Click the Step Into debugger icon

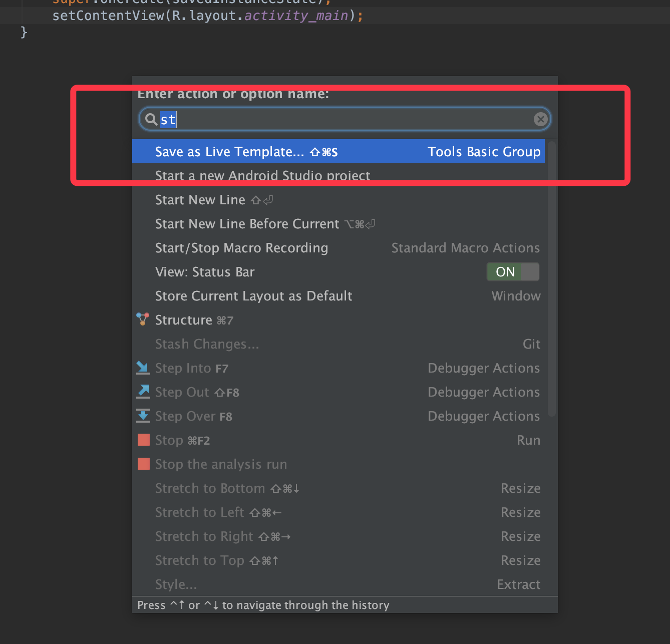point(143,368)
